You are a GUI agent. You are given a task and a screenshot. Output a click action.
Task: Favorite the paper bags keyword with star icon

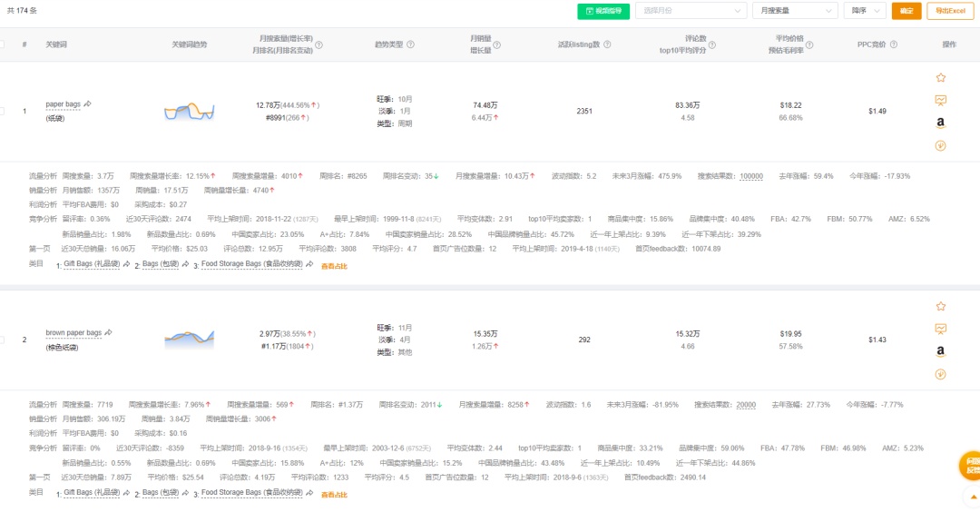(x=941, y=77)
